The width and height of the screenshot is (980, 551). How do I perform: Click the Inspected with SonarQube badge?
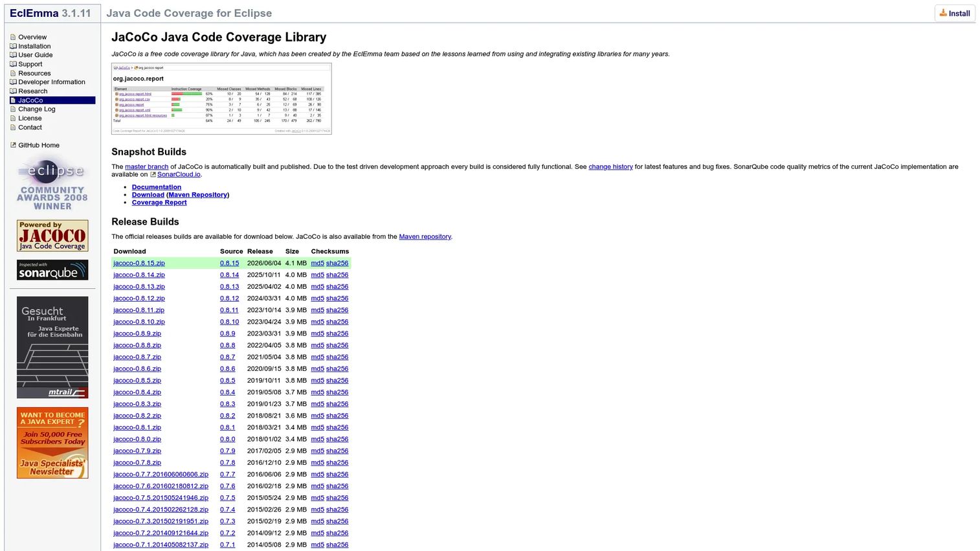pos(52,270)
